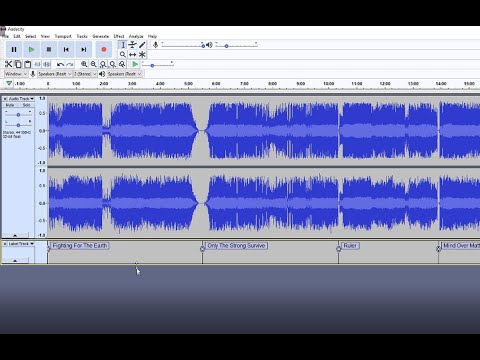The image size is (480, 360).
Task: Click the Zoom Toggle icon
Action: [x=122, y=64]
